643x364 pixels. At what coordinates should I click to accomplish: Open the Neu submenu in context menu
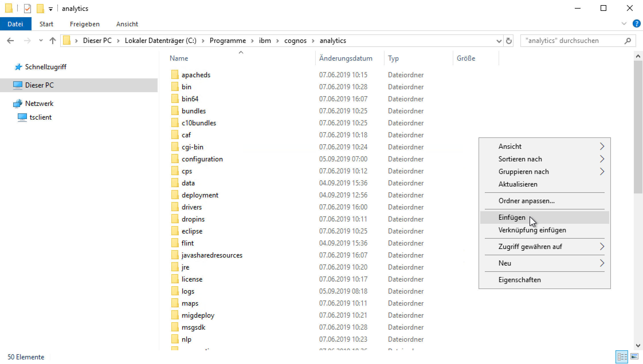click(x=505, y=263)
